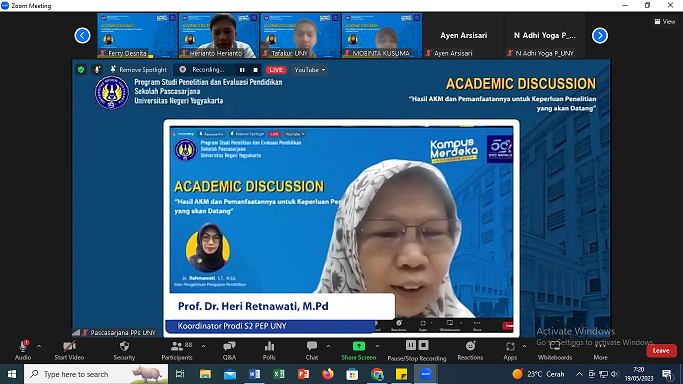Screen dimensions: 683x384
Task: Stop recording from the bottom toolbar
Action: click(x=423, y=345)
